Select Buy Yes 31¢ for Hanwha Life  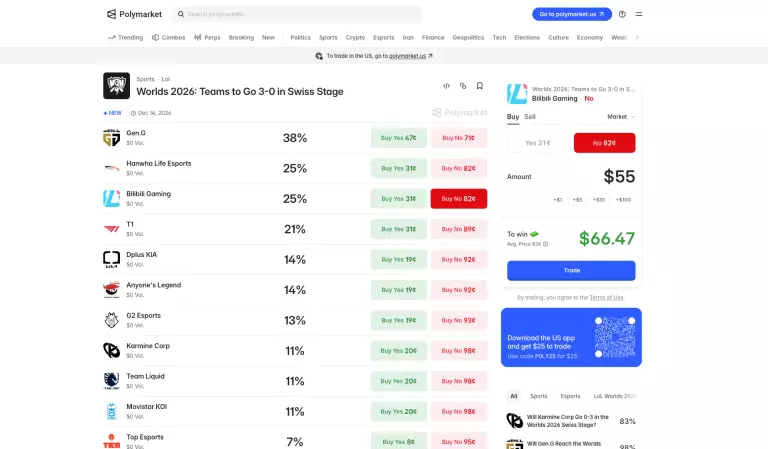coord(399,168)
